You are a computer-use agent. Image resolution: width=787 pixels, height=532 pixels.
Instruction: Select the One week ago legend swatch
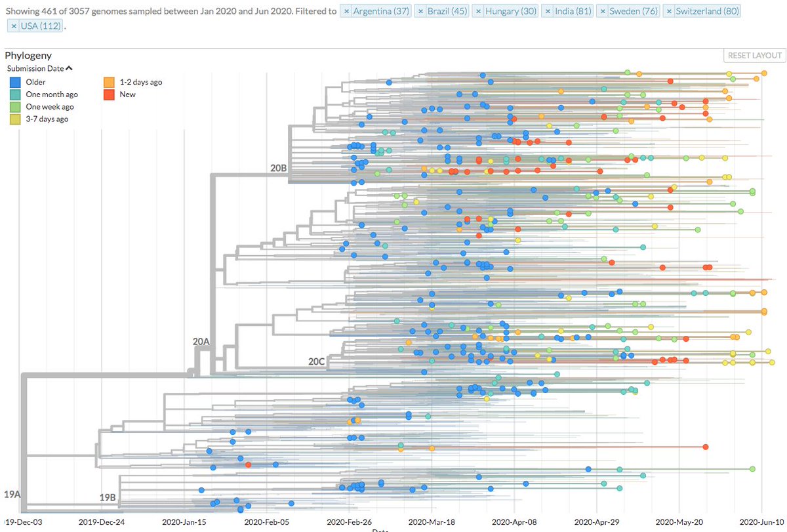pos(14,107)
